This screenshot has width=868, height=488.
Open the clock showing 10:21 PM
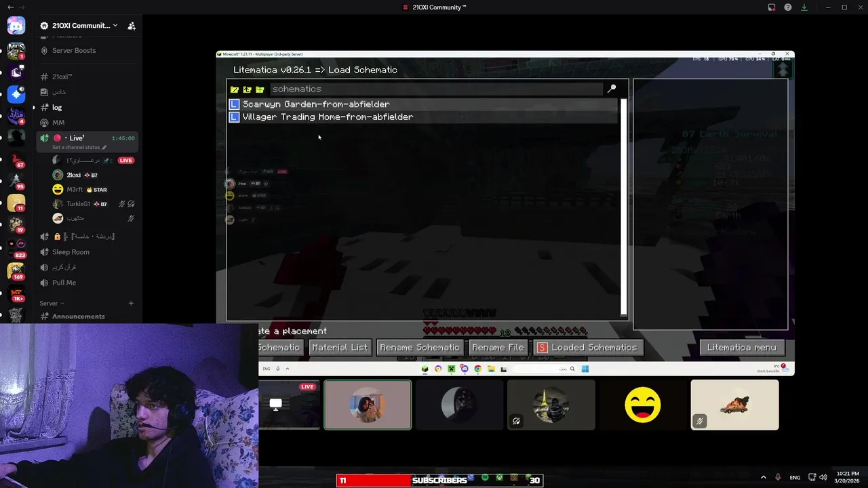848,477
